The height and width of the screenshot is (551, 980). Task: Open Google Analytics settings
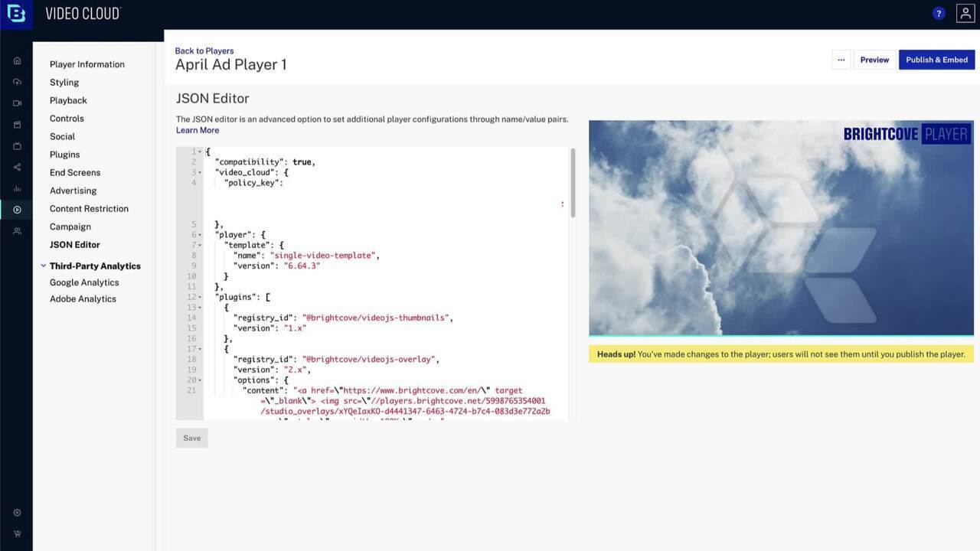84,282
